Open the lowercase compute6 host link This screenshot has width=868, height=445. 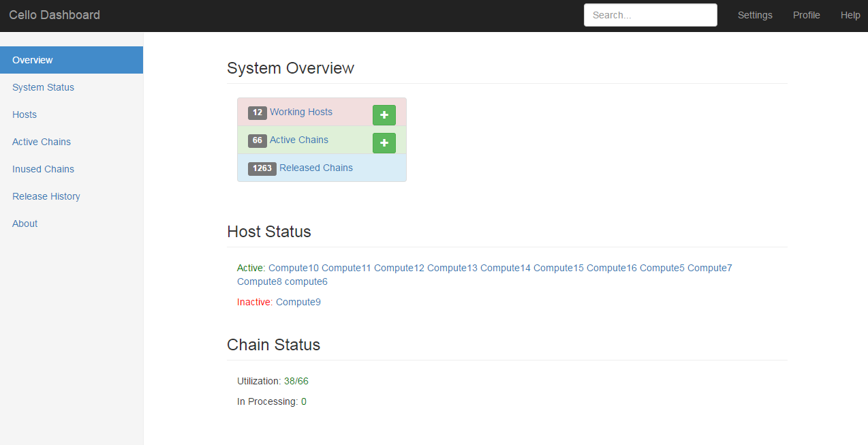coord(306,281)
